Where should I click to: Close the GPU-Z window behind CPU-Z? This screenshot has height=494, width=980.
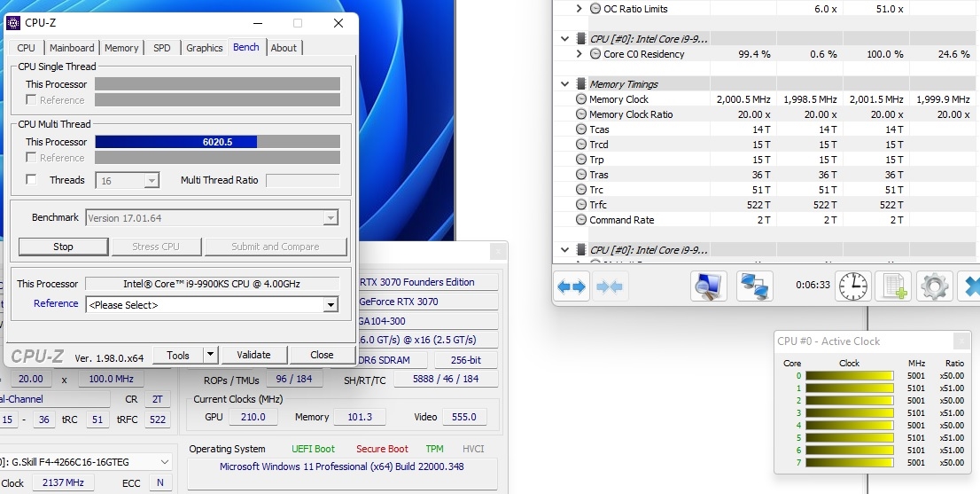point(498,251)
